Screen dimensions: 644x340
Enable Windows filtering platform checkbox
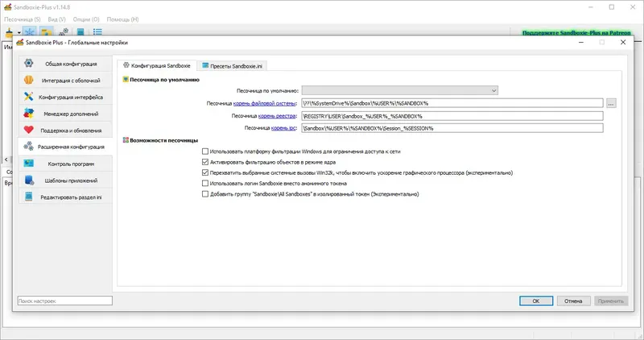[205, 151]
